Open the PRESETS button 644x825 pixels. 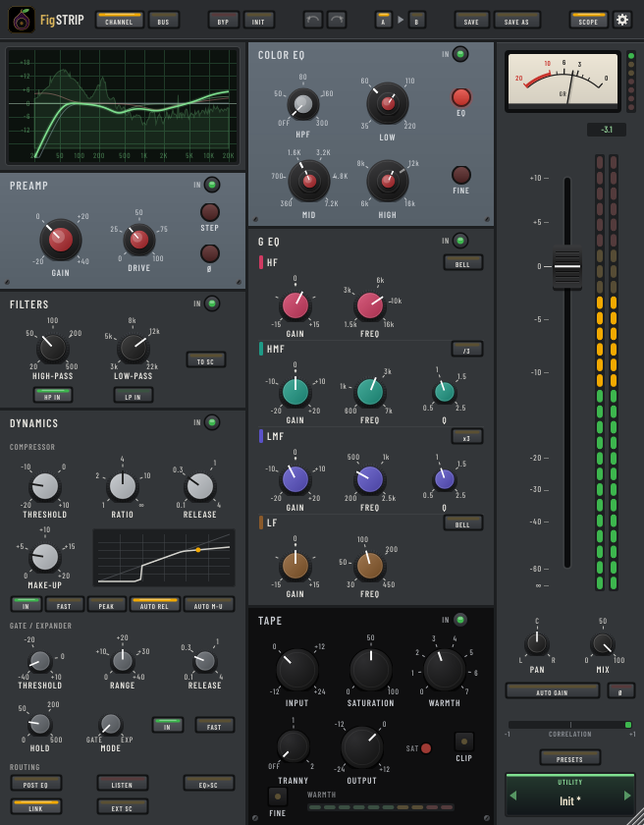click(569, 757)
